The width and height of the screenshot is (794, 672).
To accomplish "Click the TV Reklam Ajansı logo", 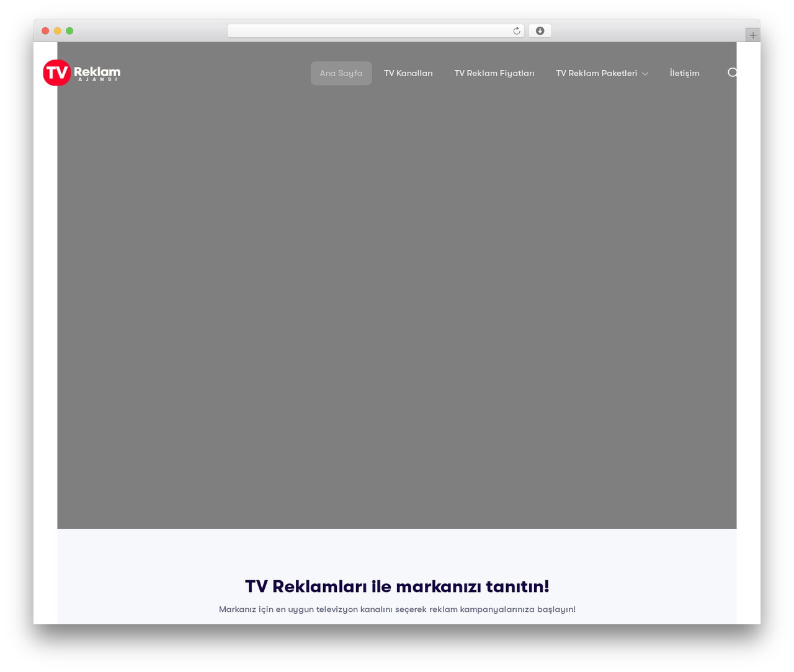I will [x=82, y=73].
